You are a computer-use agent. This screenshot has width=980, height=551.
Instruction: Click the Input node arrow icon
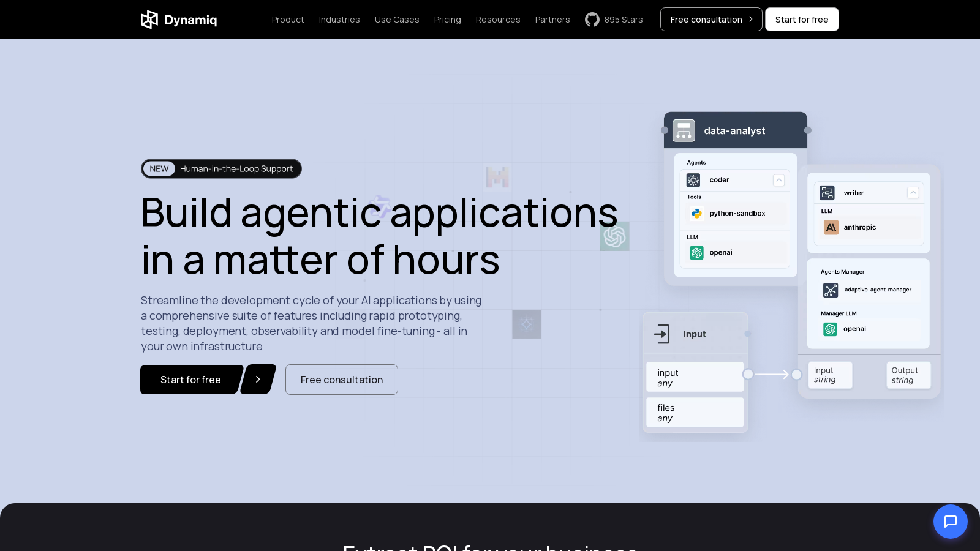(661, 334)
